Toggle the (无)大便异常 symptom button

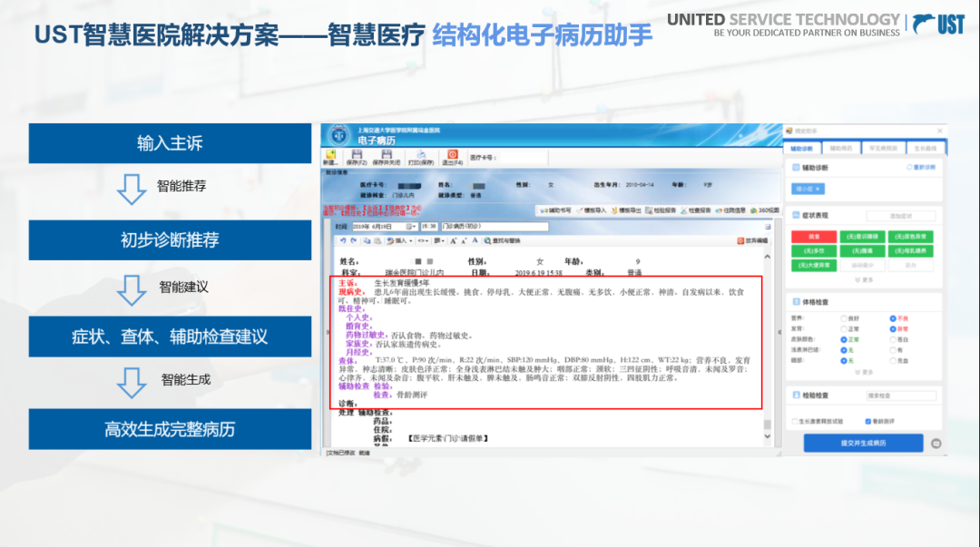814,266
